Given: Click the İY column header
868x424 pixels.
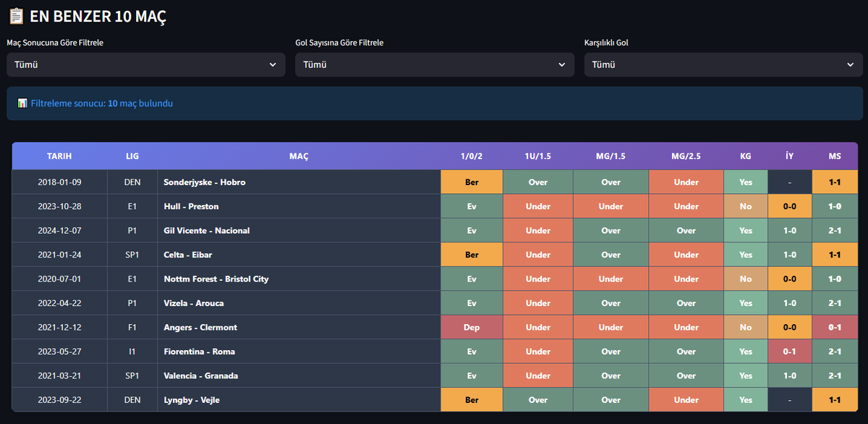Looking at the screenshot, I should (790, 156).
